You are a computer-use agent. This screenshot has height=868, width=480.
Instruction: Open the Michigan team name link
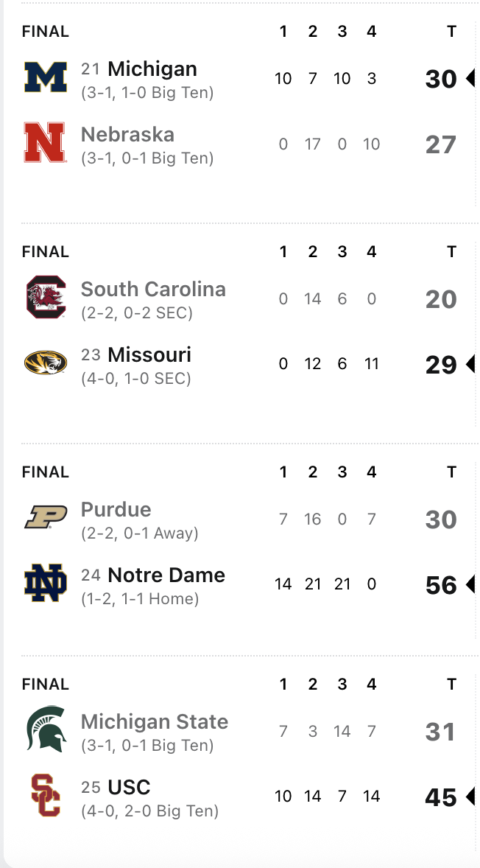tap(152, 69)
